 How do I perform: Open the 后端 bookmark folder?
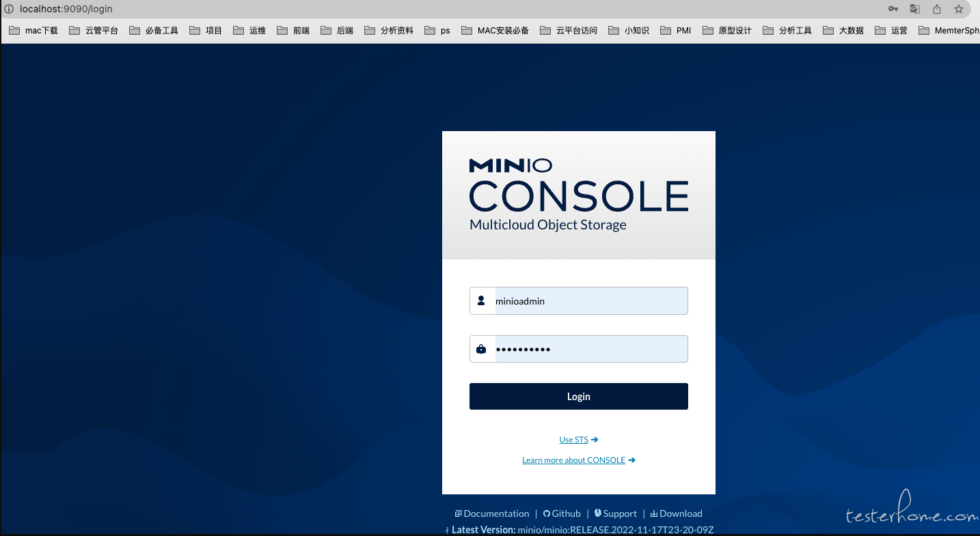[x=337, y=31]
